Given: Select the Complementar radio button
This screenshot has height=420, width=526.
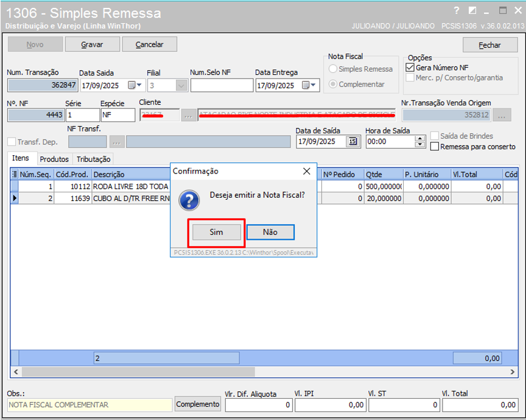Looking at the screenshot, I should click(x=333, y=84).
